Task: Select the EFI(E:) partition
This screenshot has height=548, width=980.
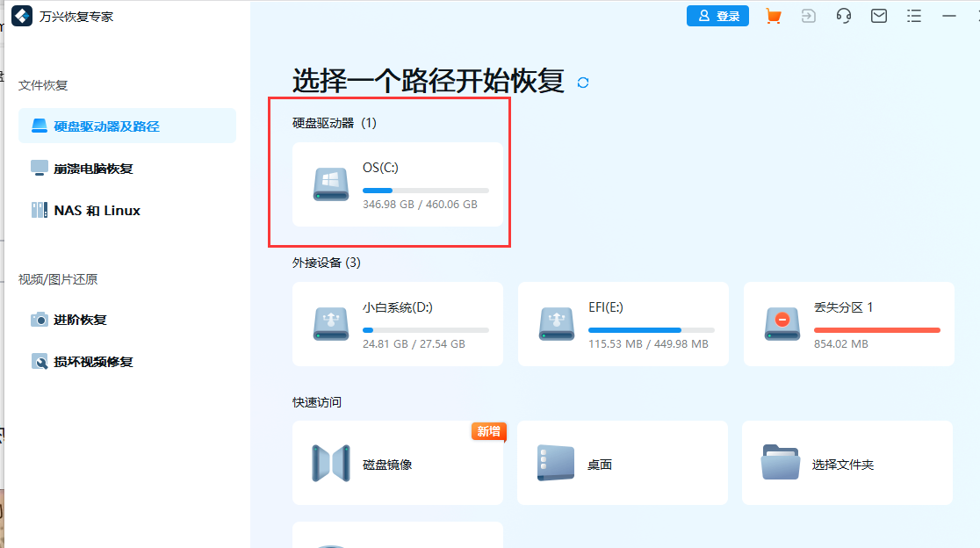Action: [x=623, y=323]
